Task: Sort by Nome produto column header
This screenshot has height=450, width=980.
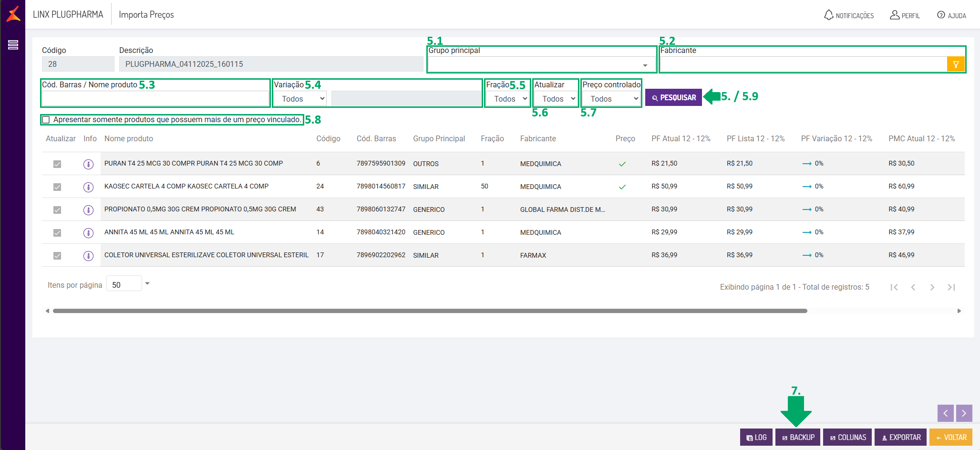Action: click(x=129, y=139)
